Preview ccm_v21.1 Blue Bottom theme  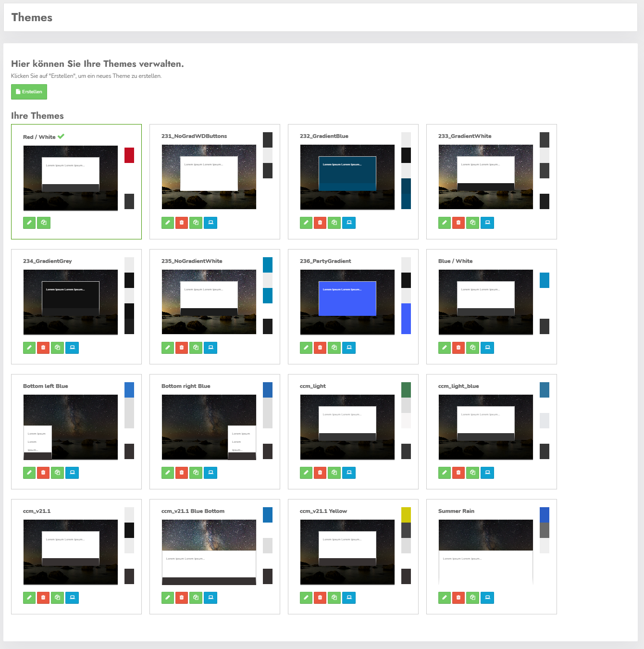[x=211, y=598]
